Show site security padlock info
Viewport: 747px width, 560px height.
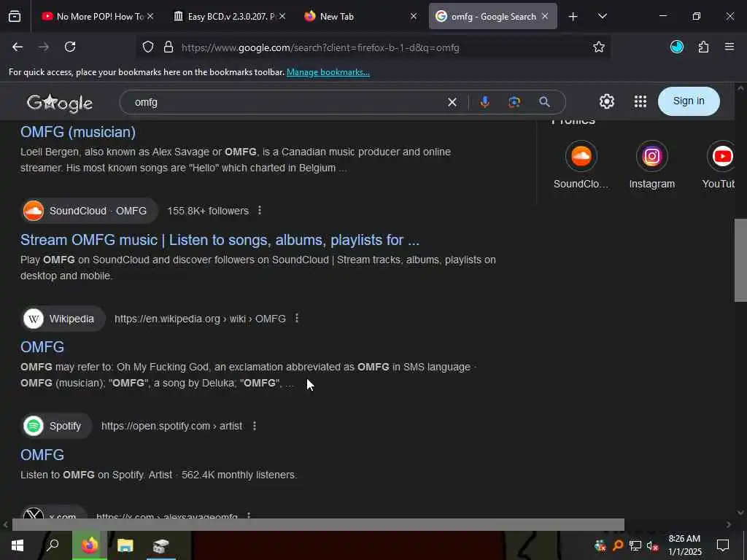tap(169, 47)
